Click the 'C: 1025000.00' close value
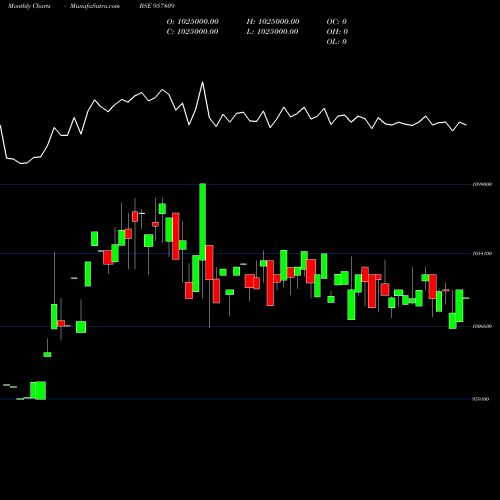The height and width of the screenshot is (500, 500). 192,32
